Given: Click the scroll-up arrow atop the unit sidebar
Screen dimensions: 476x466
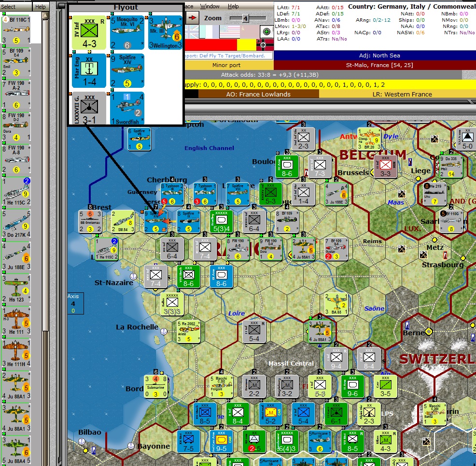Looking at the screenshot, I should [x=45, y=15].
